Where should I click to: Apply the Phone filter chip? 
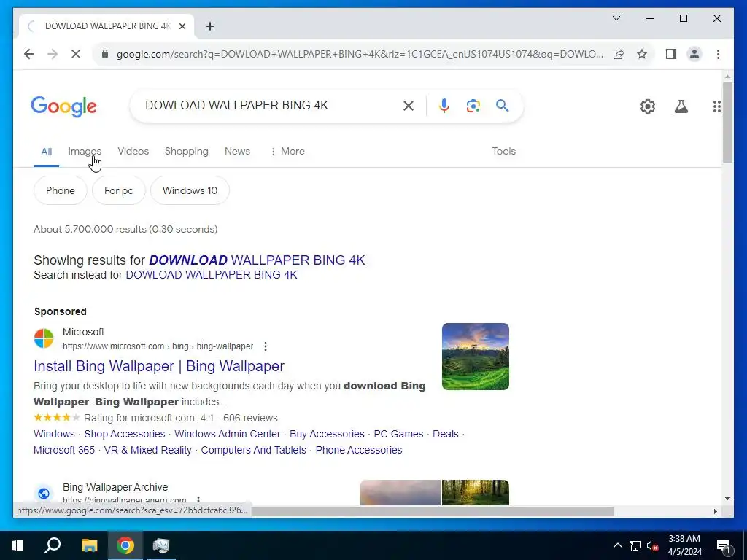click(61, 190)
